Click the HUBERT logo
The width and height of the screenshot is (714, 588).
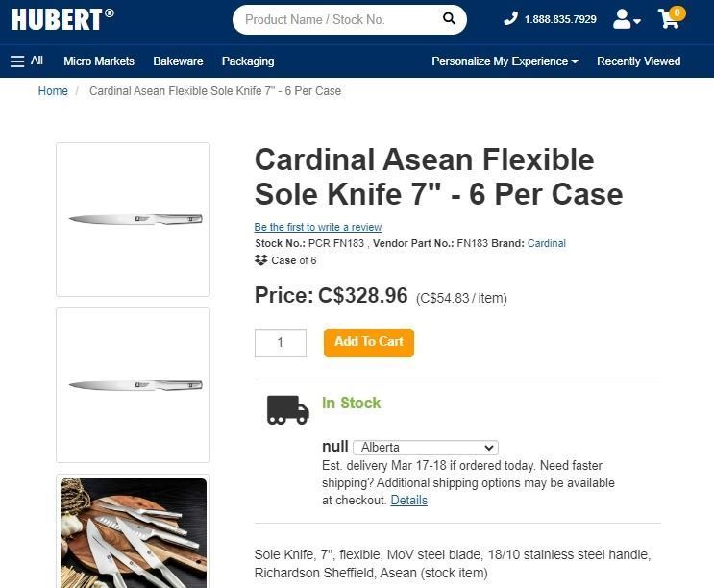pos(62,19)
